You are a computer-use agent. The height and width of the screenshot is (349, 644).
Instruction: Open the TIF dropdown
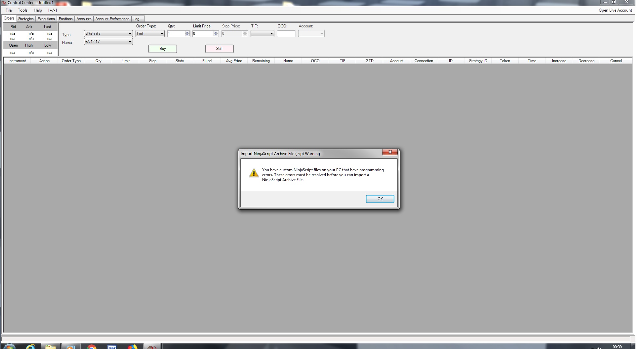coord(262,34)
